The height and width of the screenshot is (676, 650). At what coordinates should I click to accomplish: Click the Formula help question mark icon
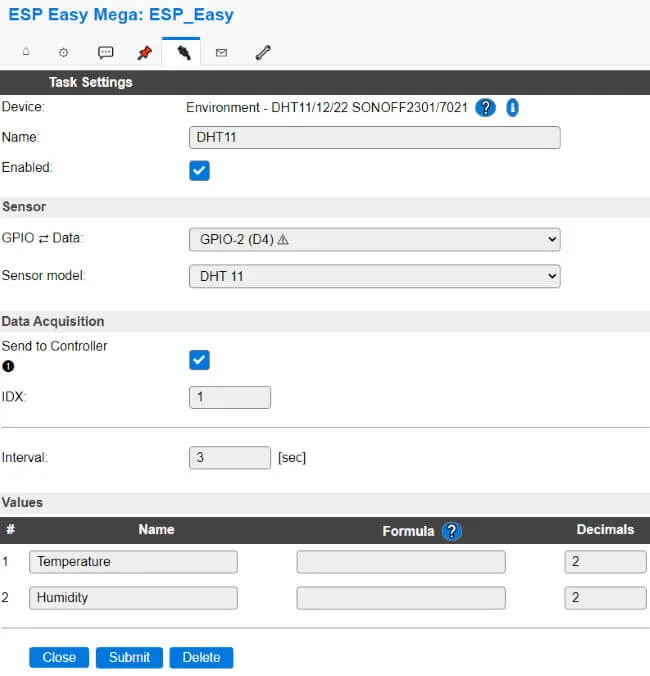[451, 531]
